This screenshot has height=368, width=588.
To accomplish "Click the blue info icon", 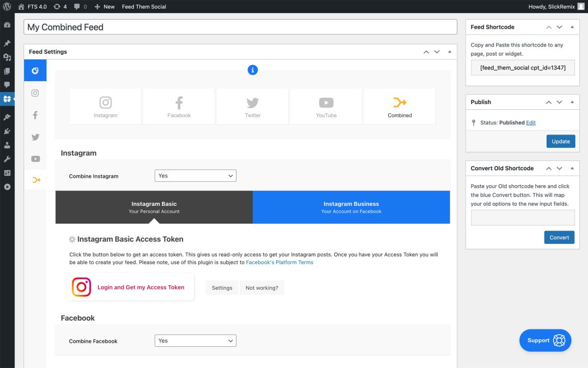I will coord(253,70).
